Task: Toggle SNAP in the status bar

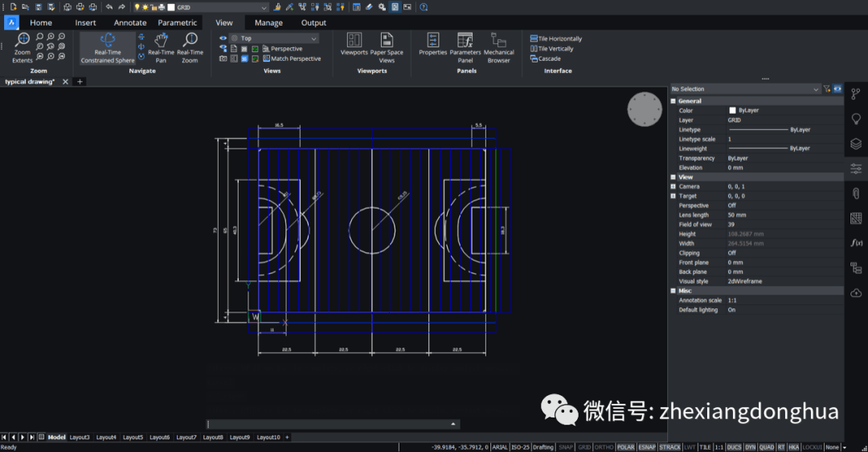Action: coord(566,447)
